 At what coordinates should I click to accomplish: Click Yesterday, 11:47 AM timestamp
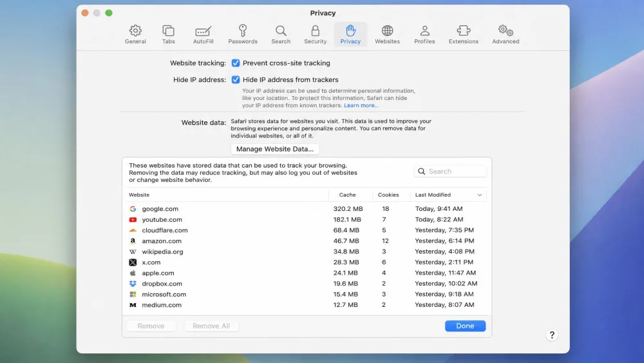point(445,273)
